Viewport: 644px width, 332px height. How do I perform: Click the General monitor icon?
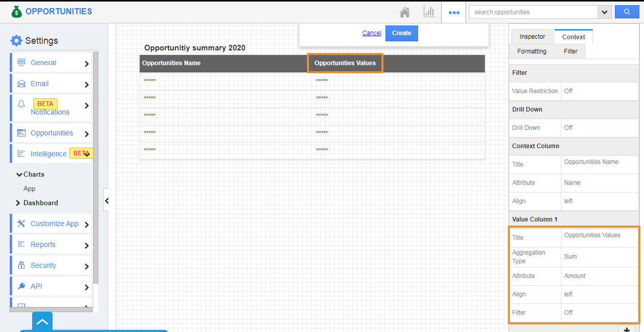(x=21, y=63)
